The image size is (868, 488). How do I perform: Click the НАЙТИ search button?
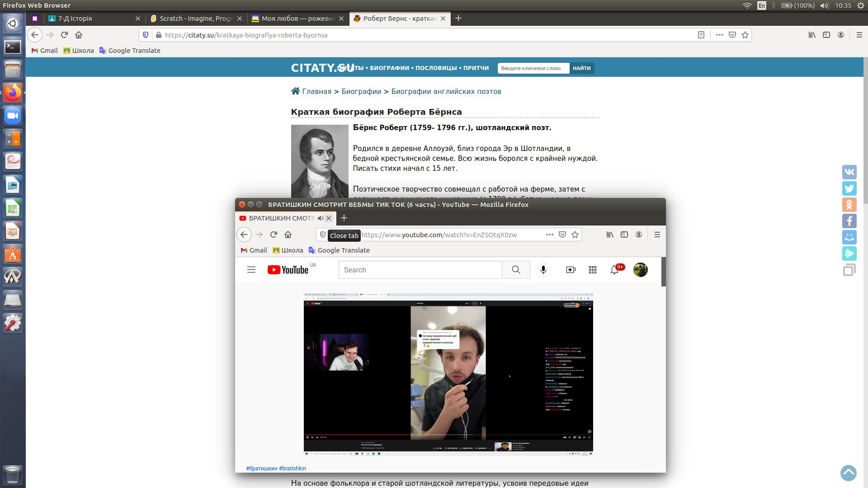coord(581,68)
